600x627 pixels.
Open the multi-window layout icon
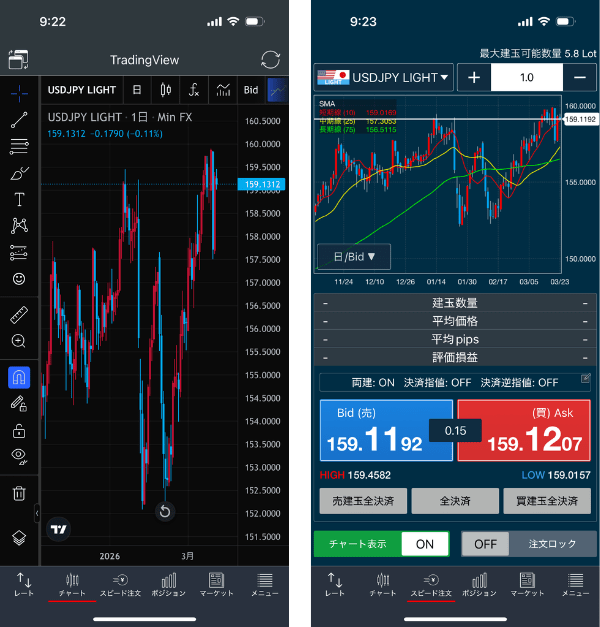coord(18,60)
